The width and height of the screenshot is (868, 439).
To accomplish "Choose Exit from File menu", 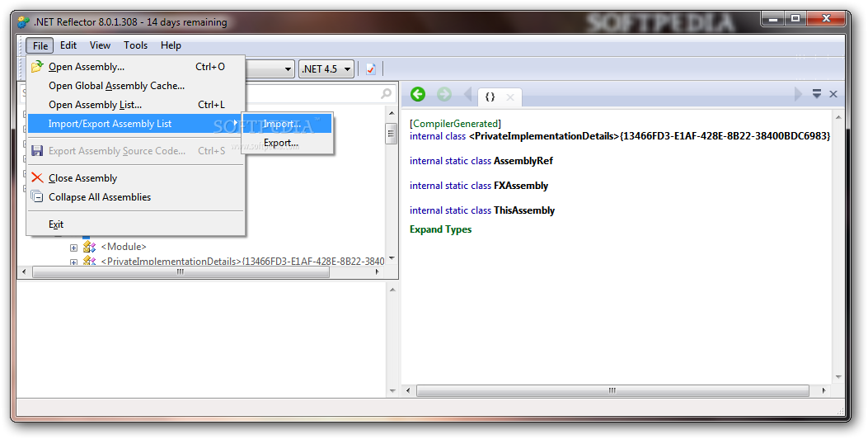I will pyautogui.click(x=136, y=224).
